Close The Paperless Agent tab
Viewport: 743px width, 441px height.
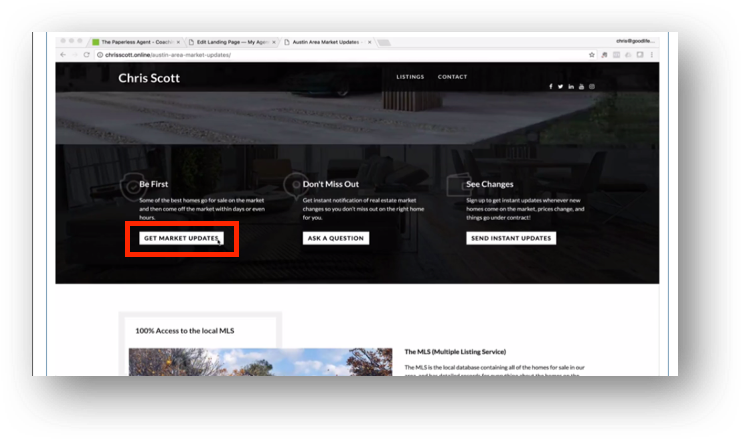click(x=178, y=42)
